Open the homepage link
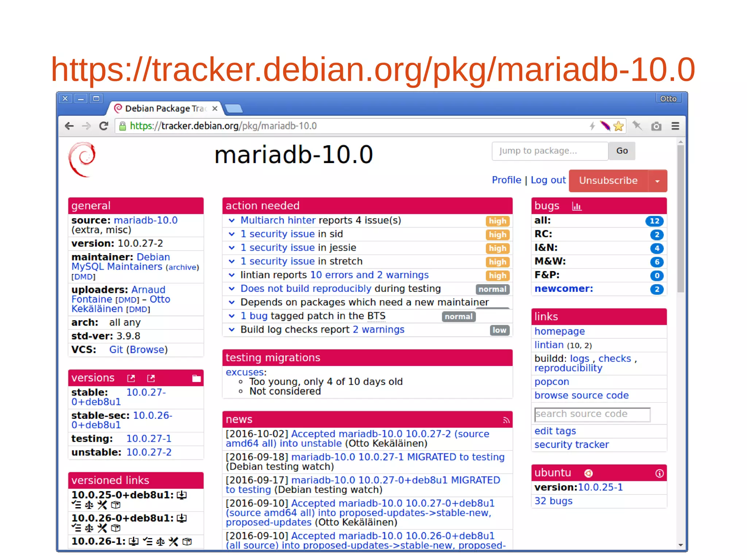 [x=559, y=332]
